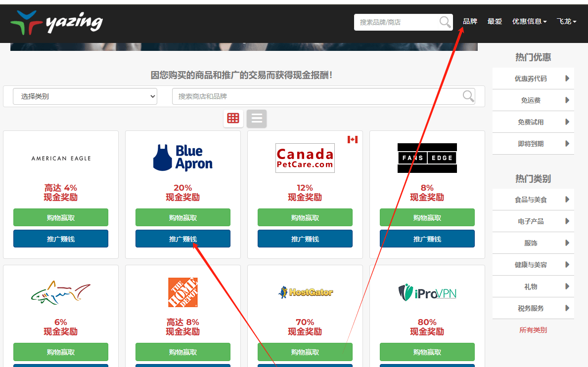The image size is (588, 367).
Task: Click The Home Depot logo
Action: (x=183, y=292)
